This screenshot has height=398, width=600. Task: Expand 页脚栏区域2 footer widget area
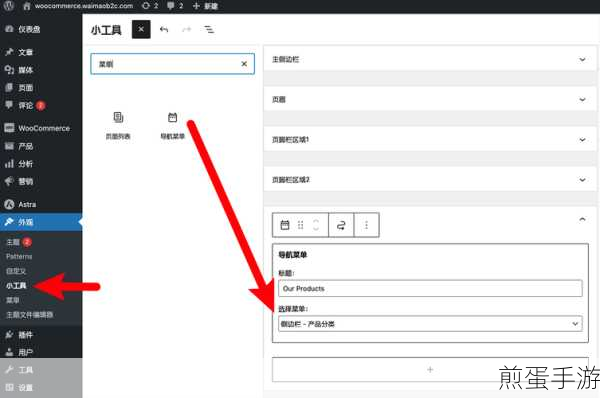[430, 180]
